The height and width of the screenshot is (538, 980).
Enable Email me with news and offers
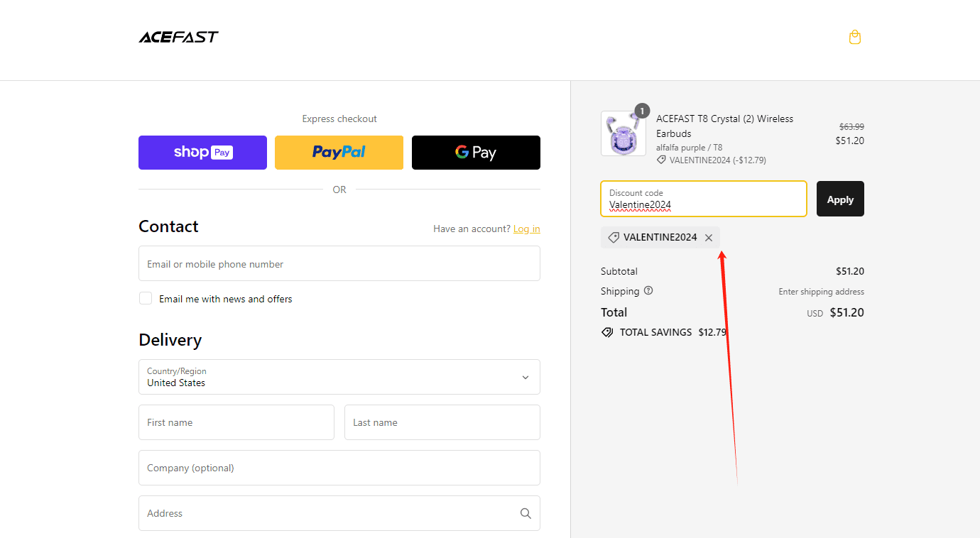[x=146, y=299]
